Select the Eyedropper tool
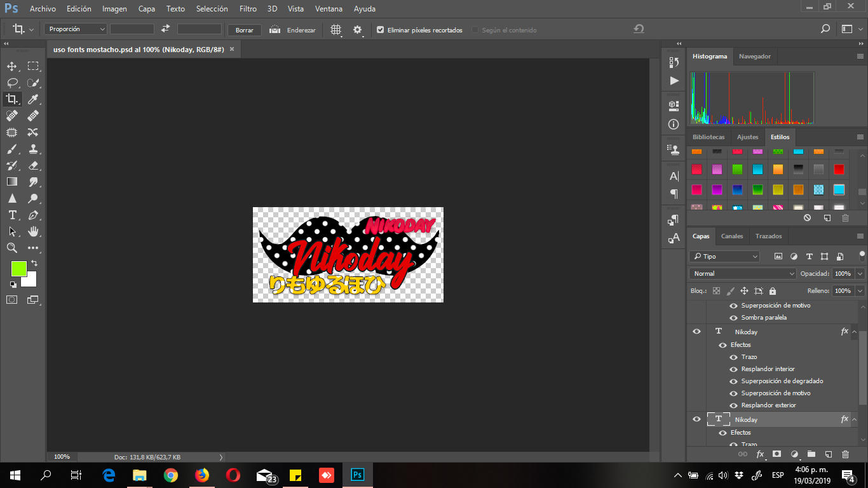This screenshot has height=488, width=868. pyautogui.click(x=33, y=99)
